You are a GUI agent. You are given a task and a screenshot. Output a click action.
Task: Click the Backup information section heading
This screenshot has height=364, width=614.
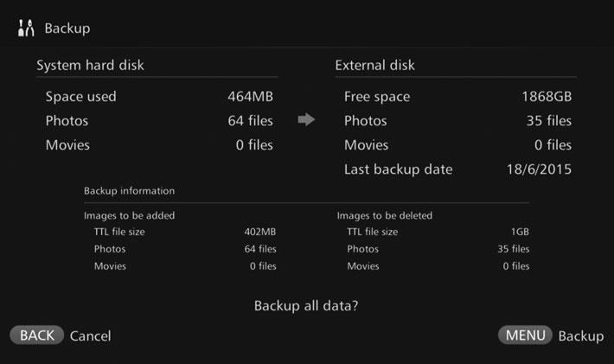(129, 191)
